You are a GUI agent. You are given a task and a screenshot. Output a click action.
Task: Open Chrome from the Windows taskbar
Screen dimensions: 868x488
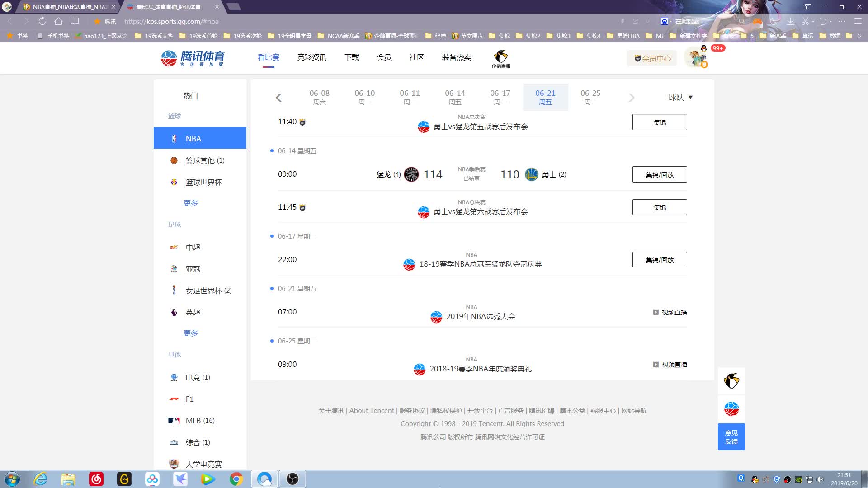coord(236,479)
